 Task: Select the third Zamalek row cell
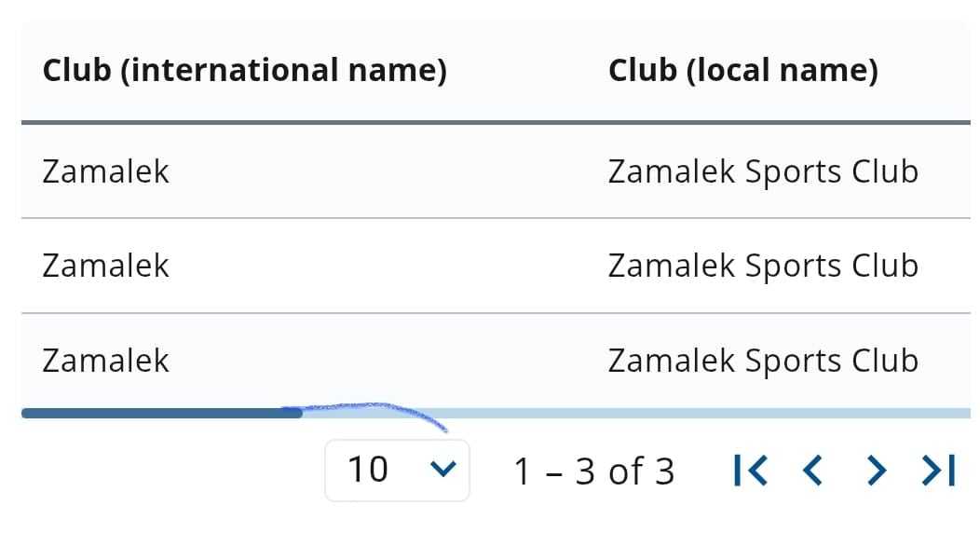pos(105,361)
